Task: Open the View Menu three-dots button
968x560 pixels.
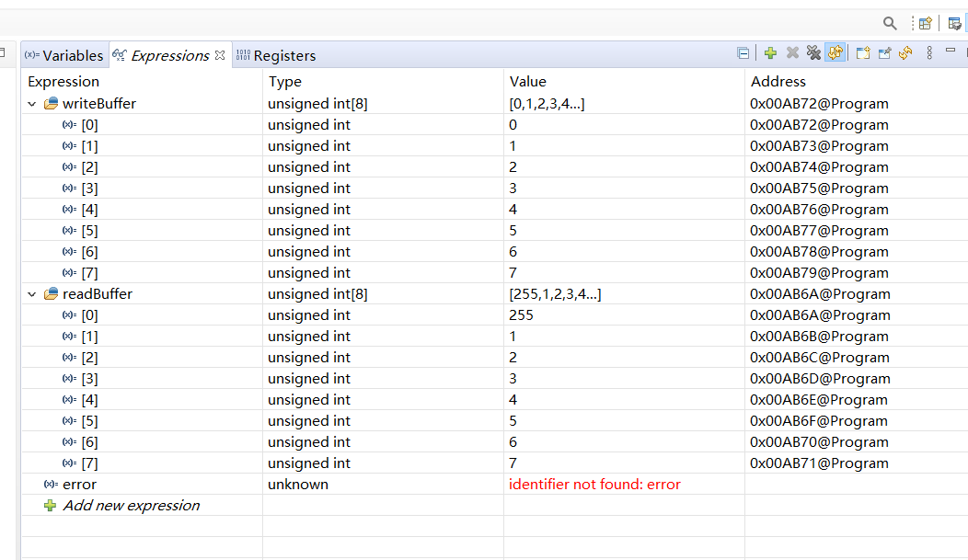Action: click(929, 53)
